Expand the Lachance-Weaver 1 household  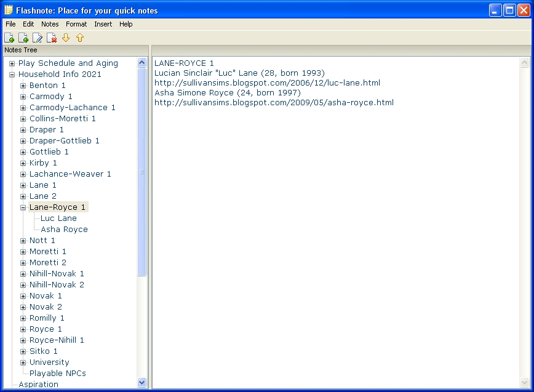coord(23,174)
